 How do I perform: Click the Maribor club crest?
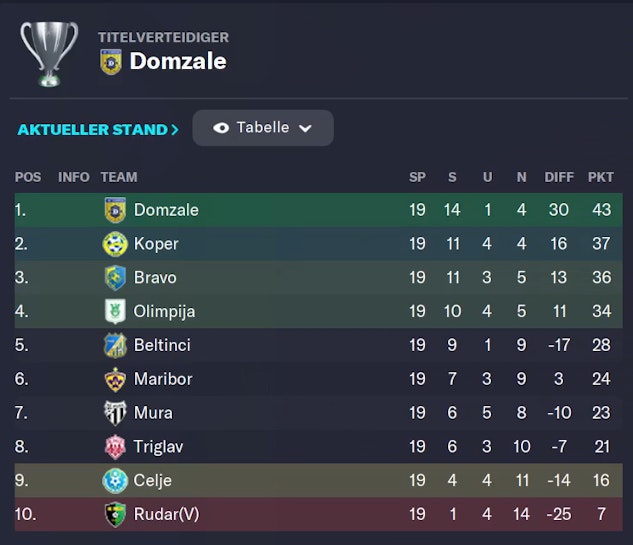[116, 380]
